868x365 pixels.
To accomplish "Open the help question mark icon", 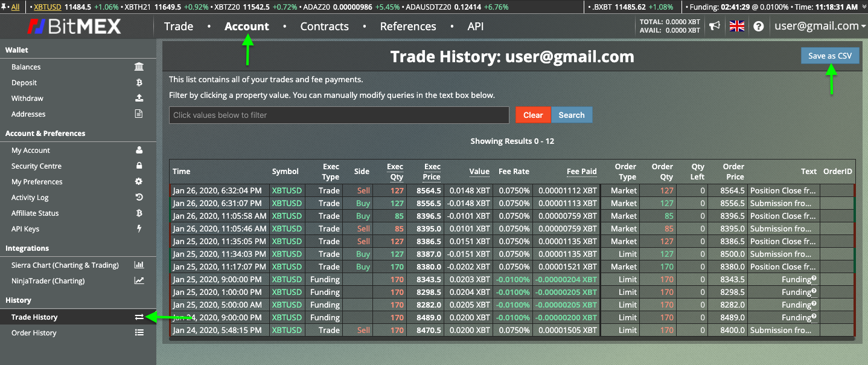I will click(759, 27).
